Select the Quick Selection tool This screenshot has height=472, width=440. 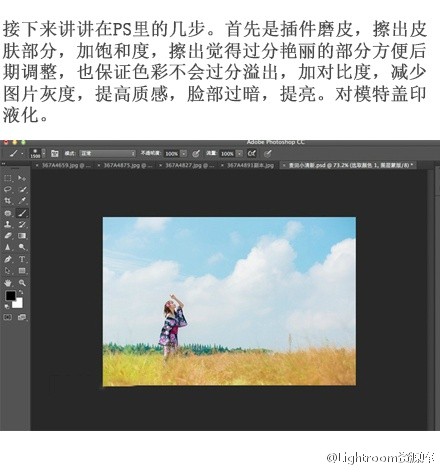[x=22, y=189]
